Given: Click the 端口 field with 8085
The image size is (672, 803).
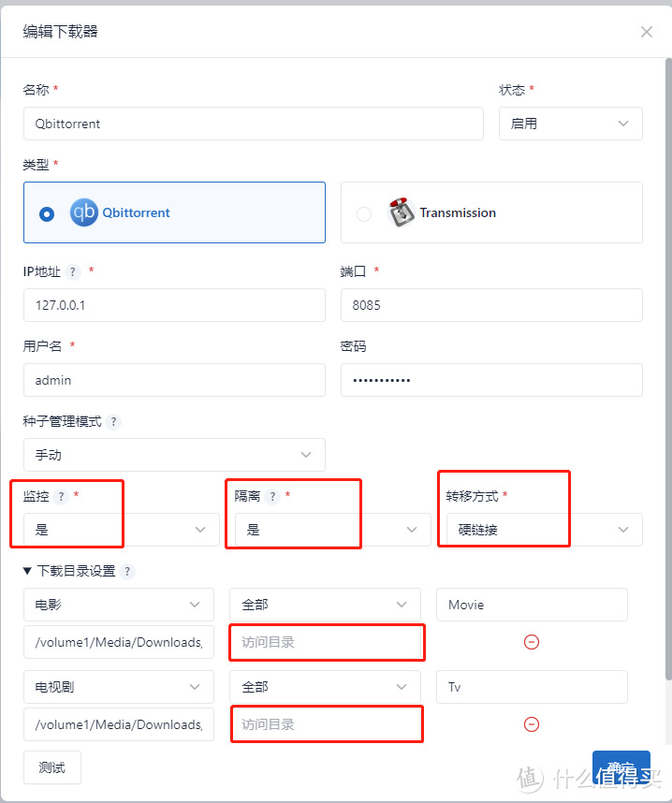Looking at the screenshot, I should point(491,305).
